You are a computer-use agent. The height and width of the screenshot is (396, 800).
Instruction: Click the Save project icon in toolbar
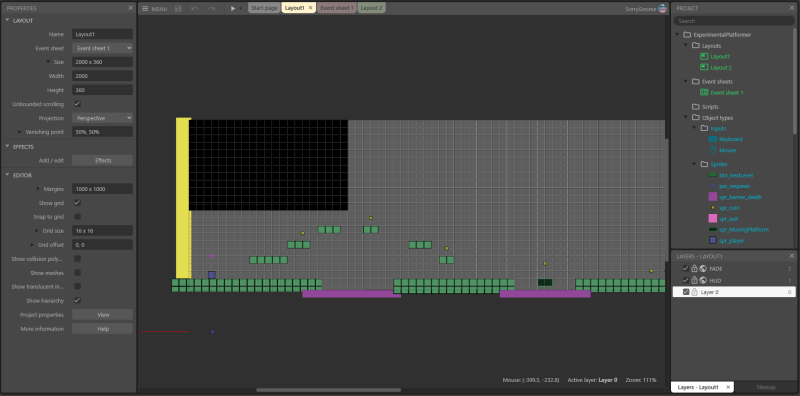point(178,9)
